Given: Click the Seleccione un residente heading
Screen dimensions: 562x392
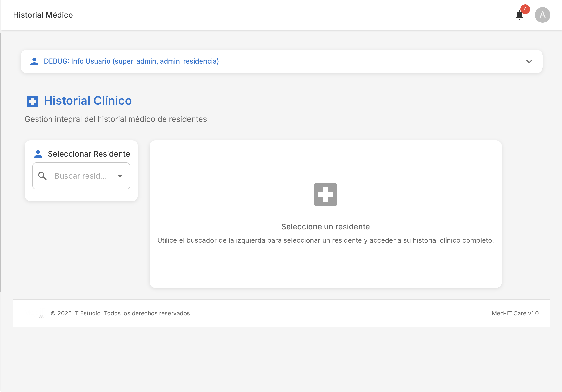Looking at the screenshot, I should tap(325, 226).
